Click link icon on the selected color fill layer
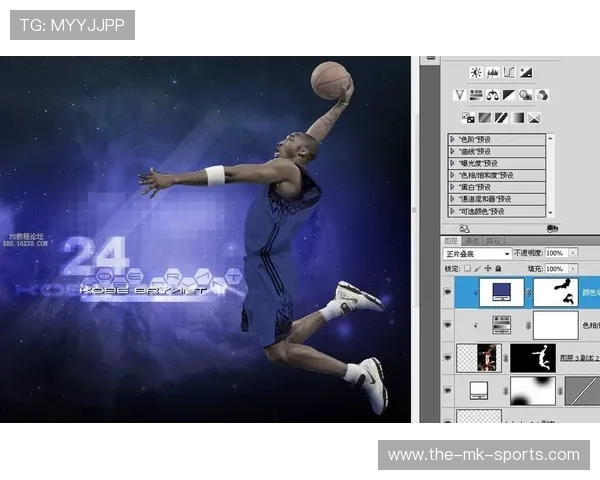600x480 pixels. tap(528, 292)
